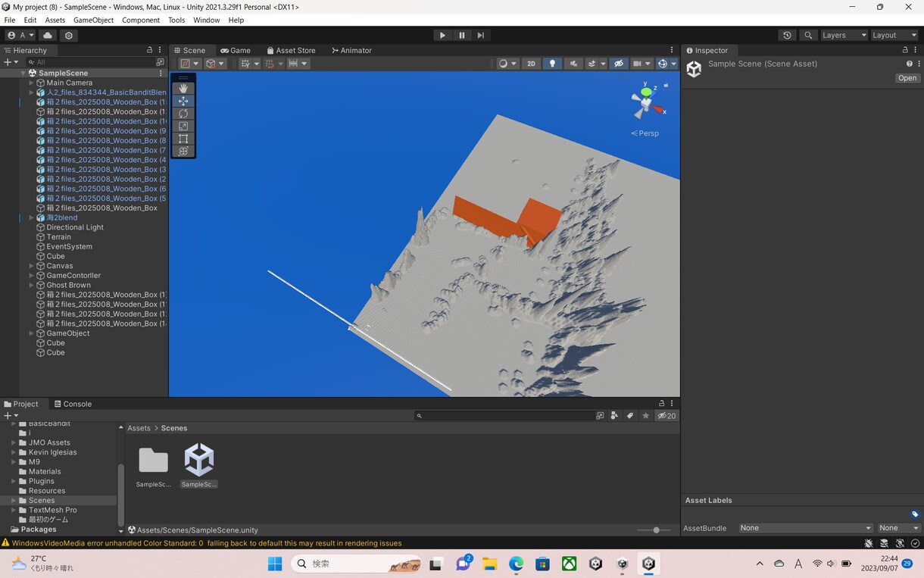Select Directional Light in Hierarchy
The image size is (924, 578).
tap(75, 227)
